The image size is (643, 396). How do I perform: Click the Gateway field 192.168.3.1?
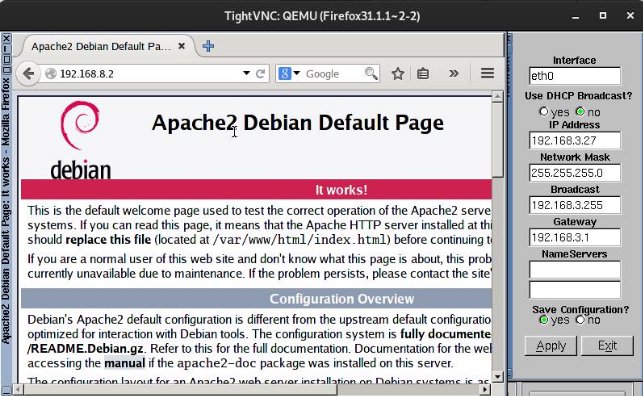click(x=575, y=237)
